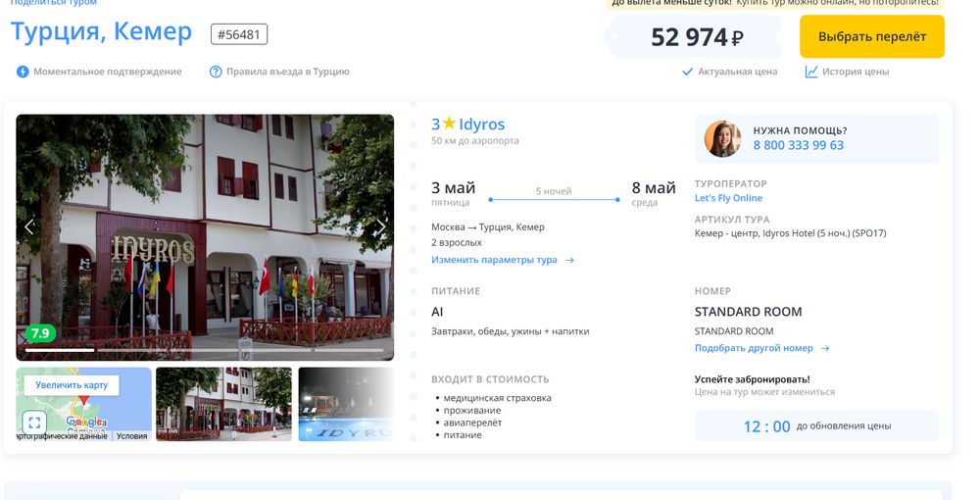The image size is (980, 500).
Task: Click arrow next to Подобрать другой номер
Action: coord(825,348)
